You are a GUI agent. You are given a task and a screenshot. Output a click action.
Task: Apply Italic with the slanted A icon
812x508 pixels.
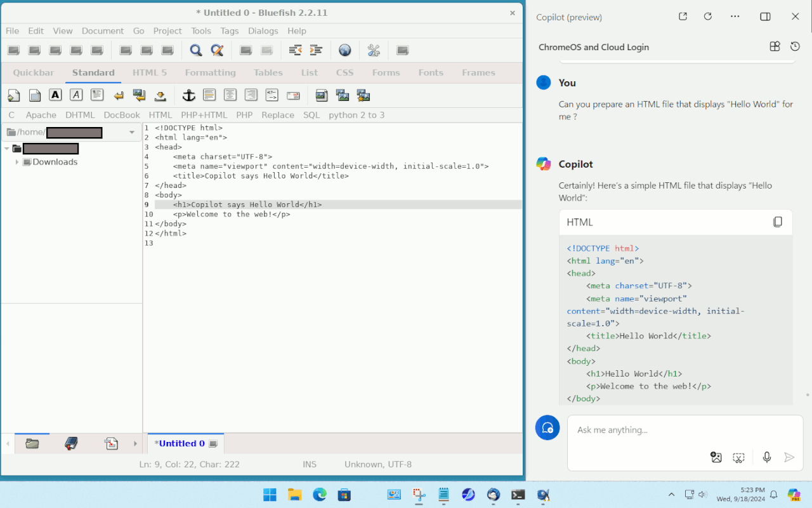pyautogui.click(x=76, y=95)
